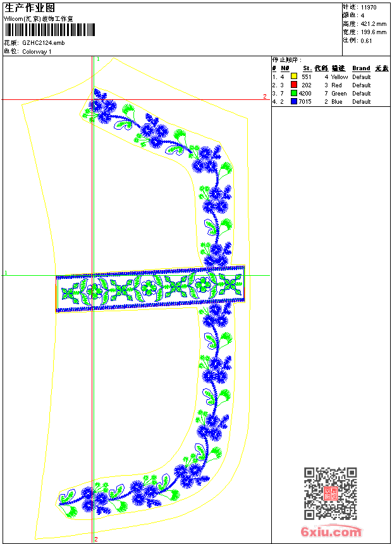
Task: Open the 6xiu.com watermark link
Action: click(x=331, y=532)
